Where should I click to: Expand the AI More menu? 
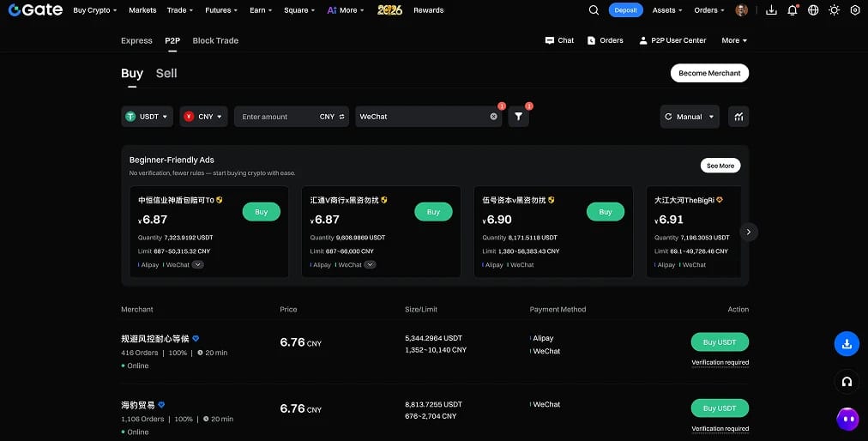point(346,10)
